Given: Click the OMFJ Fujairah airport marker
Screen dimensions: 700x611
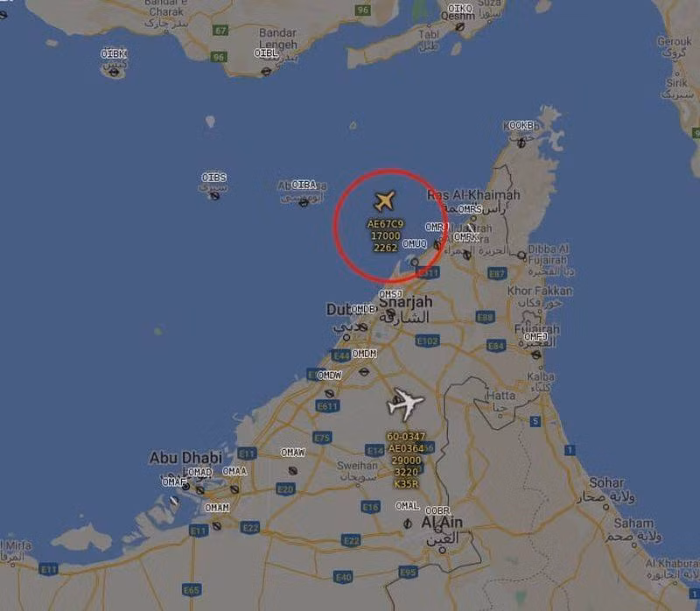Looking at the screenshot, I should click(536, 355).
